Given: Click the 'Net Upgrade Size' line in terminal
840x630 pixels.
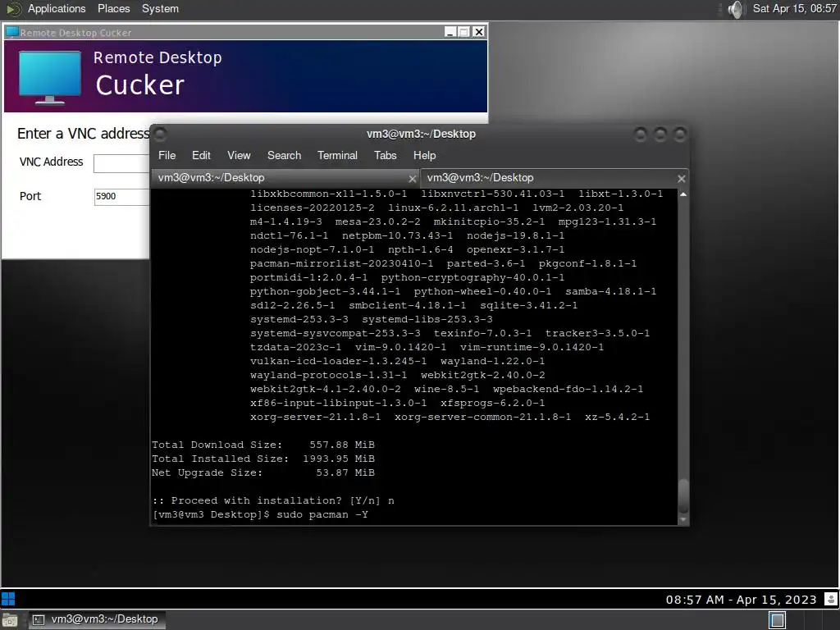Looking at the screenshot, I should point(263,473).
